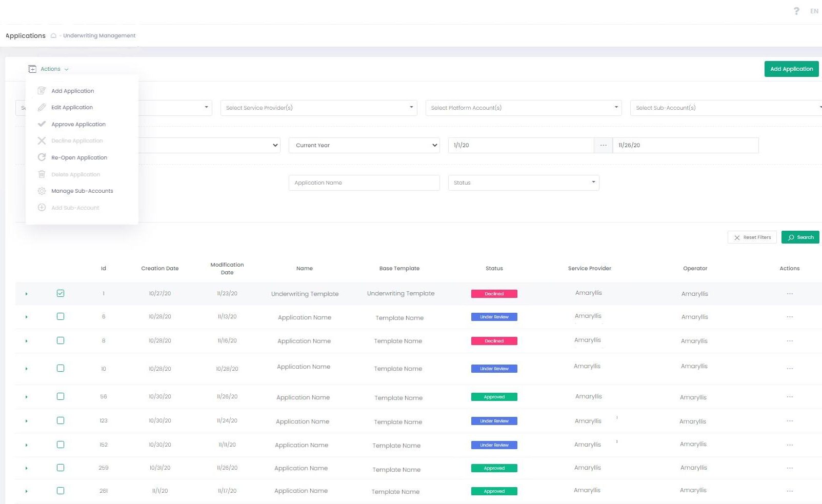Choose Add Application from Actions menu
The image size is (822, 504).
click(72, 91)
